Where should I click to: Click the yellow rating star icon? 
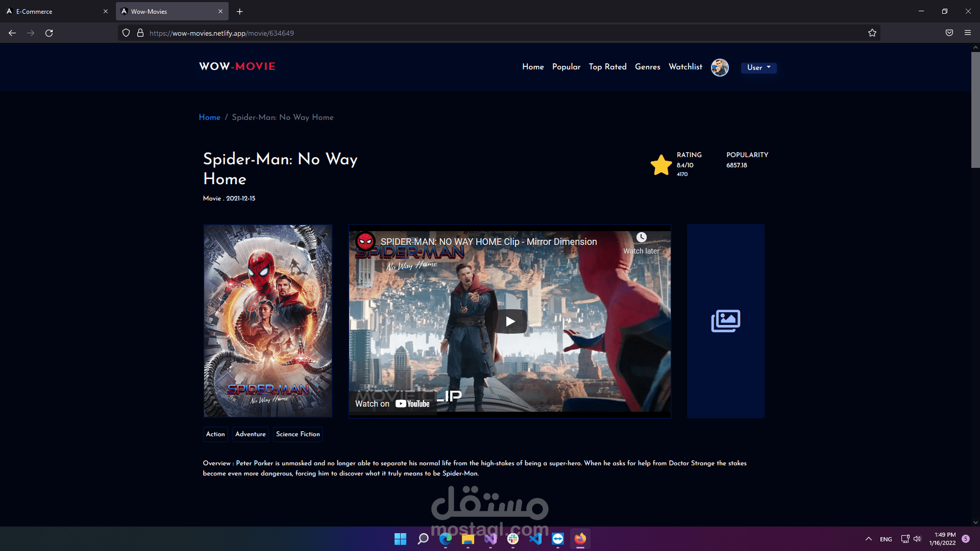[x=661, y=165]
